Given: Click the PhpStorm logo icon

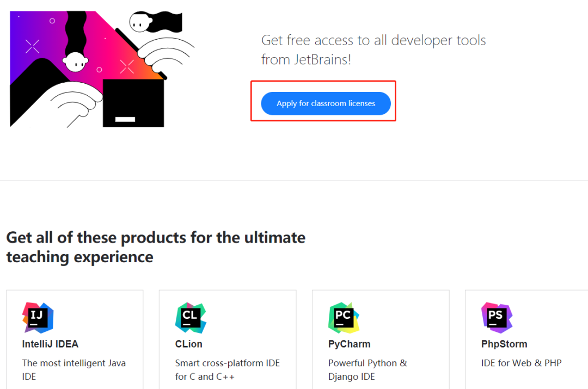Looking at the screenshot, I should pos(497,318).
